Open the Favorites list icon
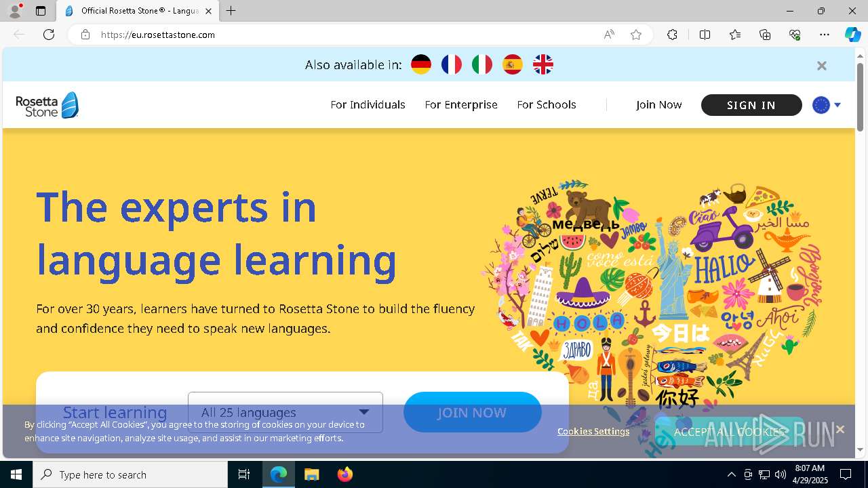The width and height of the screenshot is (868, 488). point(735,35)
